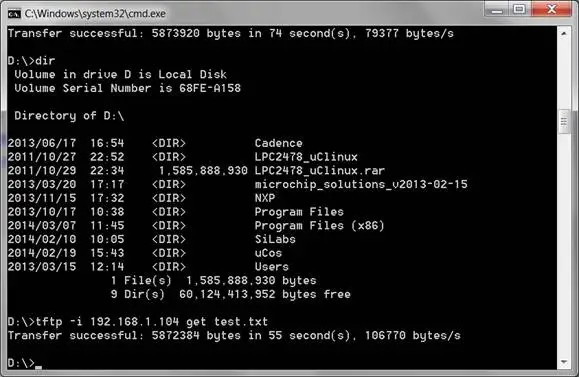Click the <DIR> marker in the uCos row
579x377 pixels.
coord(169,253)
